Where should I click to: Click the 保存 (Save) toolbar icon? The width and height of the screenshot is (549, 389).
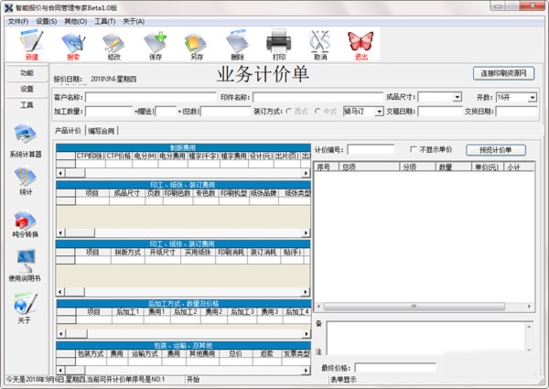tap(155, 45)
